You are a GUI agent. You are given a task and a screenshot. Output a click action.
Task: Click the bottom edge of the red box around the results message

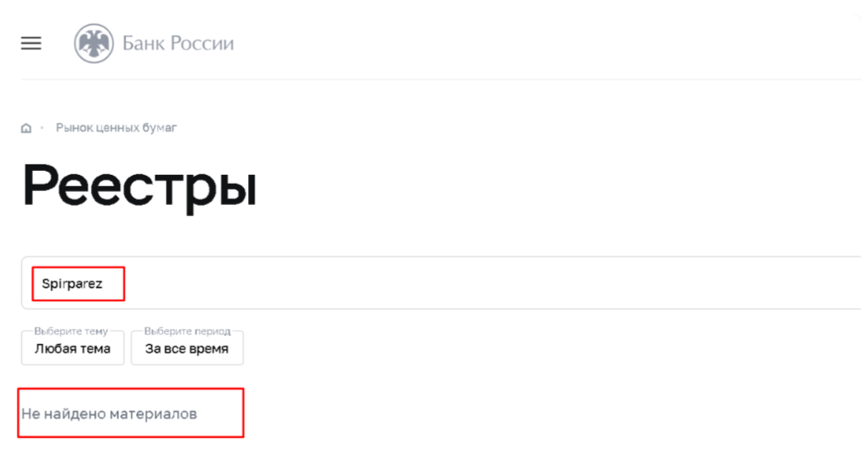[130, 436]
